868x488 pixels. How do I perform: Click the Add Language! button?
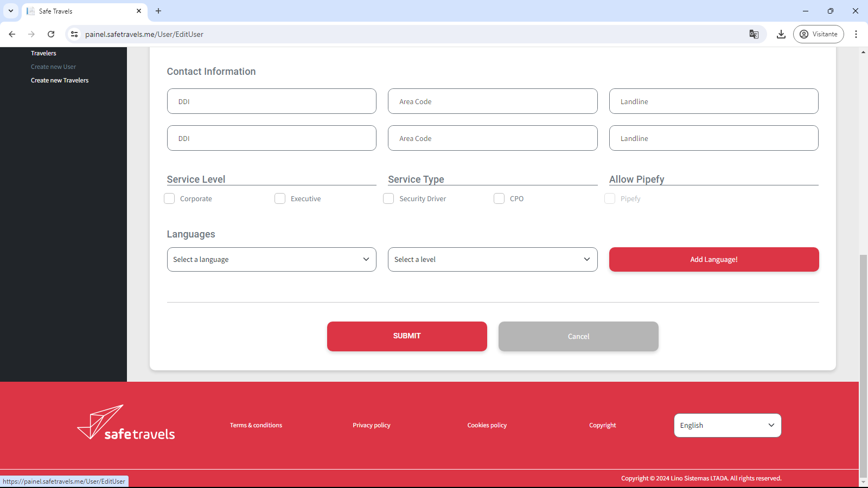[x=713, y=260]
